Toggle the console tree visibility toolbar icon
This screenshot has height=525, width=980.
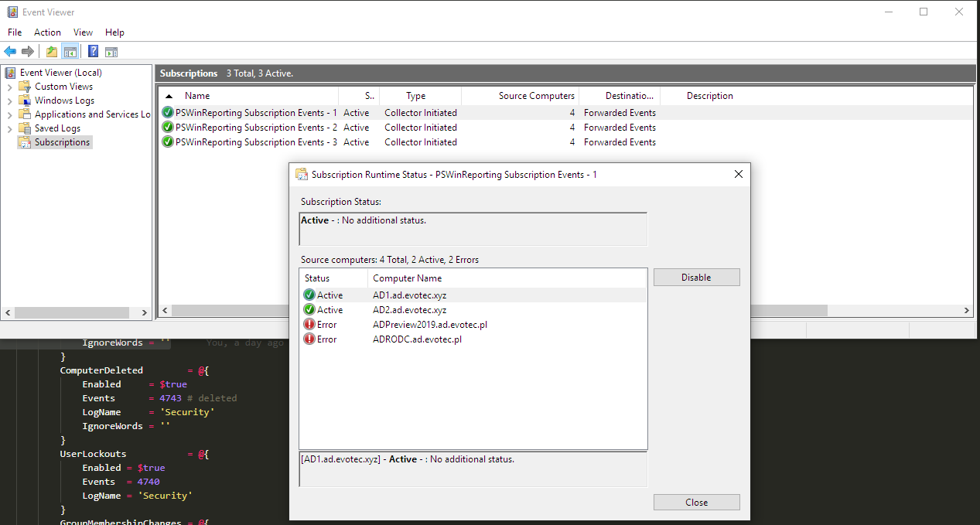click(x=70, y=51)
